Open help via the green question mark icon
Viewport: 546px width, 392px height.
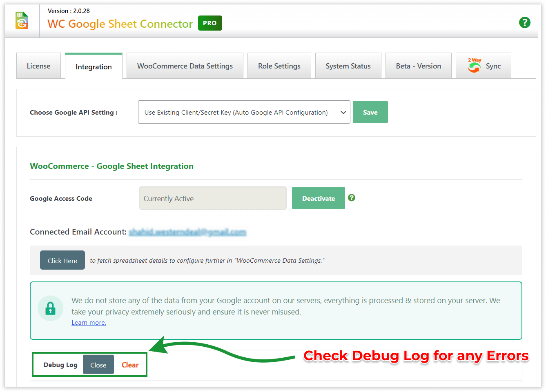(525, 22)
